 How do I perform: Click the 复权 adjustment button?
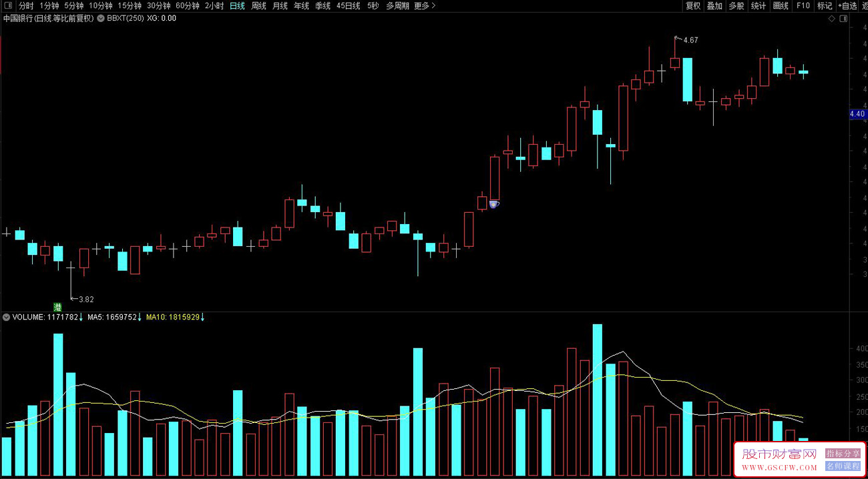pyautogui.click(x=693, y=6)
